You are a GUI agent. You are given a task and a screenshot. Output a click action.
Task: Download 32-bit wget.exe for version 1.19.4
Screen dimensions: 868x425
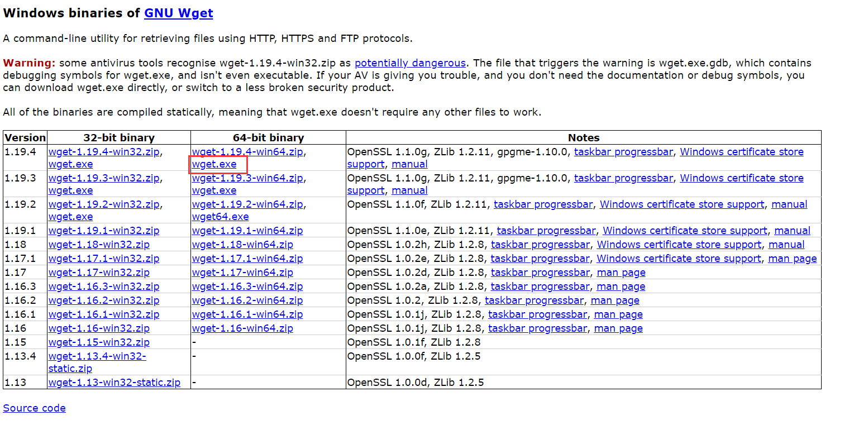(71, 164)
